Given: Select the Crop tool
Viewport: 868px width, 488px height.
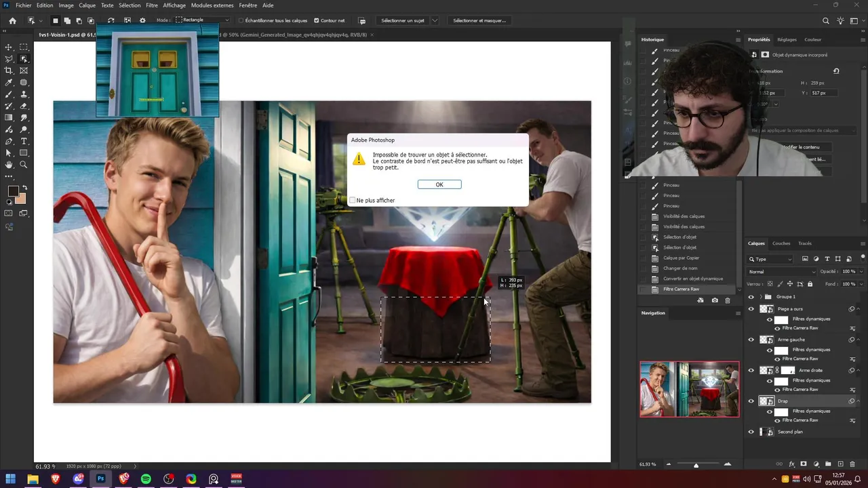Looking at the screenshot, I should pos(9,70).
